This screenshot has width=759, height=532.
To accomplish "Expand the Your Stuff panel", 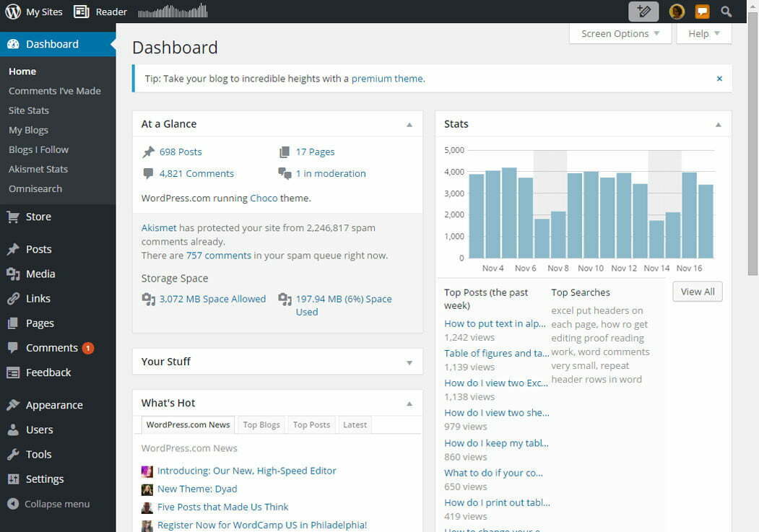I will tap(409, 362).
